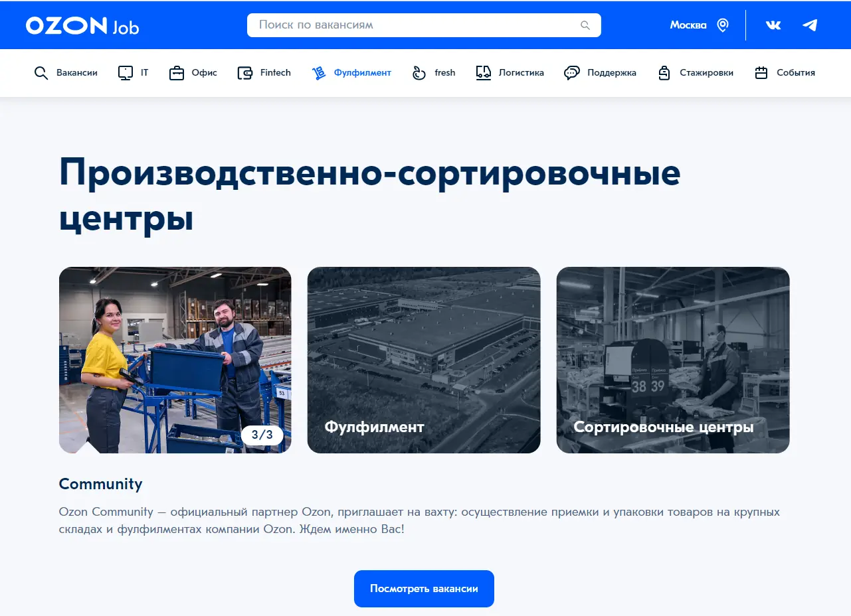
Task: Click the briefcase icon beside Офис
Action: (x=177, y=73)
